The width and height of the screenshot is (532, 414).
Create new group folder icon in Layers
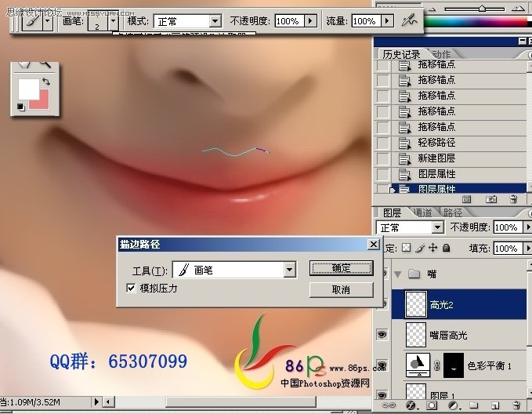tap(474, 405)
